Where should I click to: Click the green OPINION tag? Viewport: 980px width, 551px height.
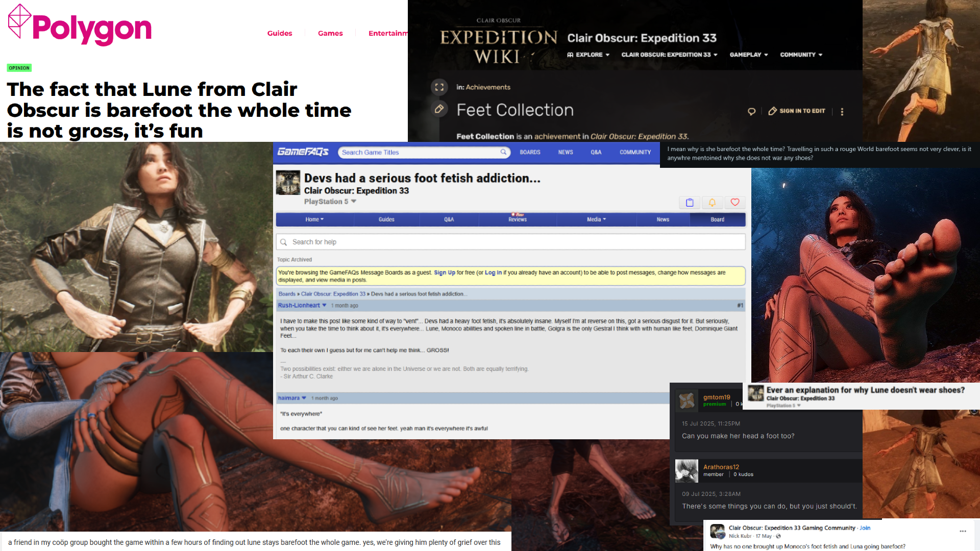coord(19,68)
